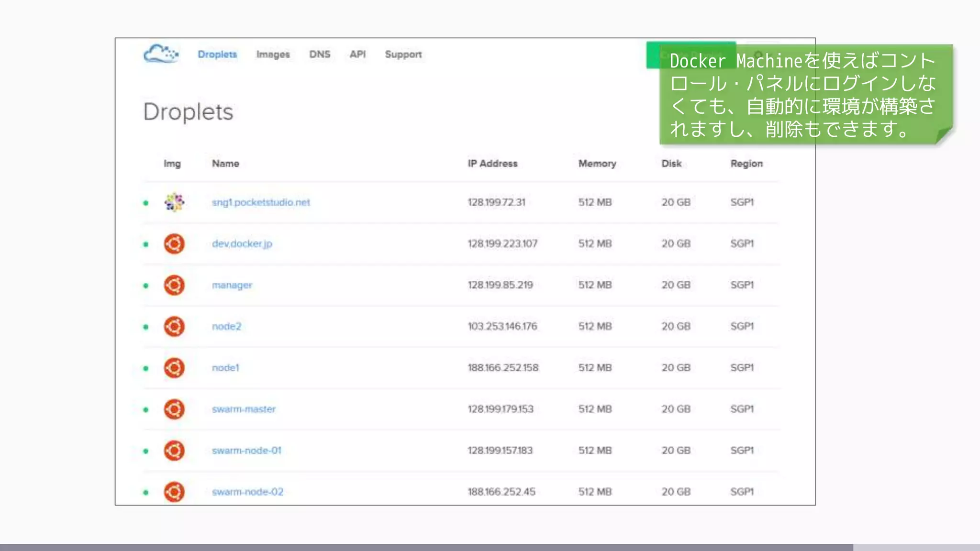Click the green status dot for node2
This screenshot has width=980, height=551.
pyautogui.click(x=146, y=327)
